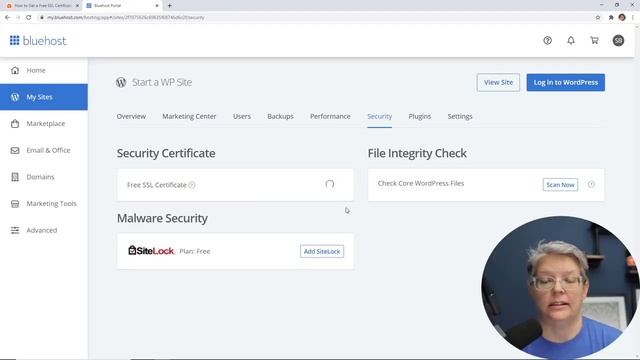Open the shopping cart icon
The height and width of the screenshot is (360, 640).
coord(594,40)
